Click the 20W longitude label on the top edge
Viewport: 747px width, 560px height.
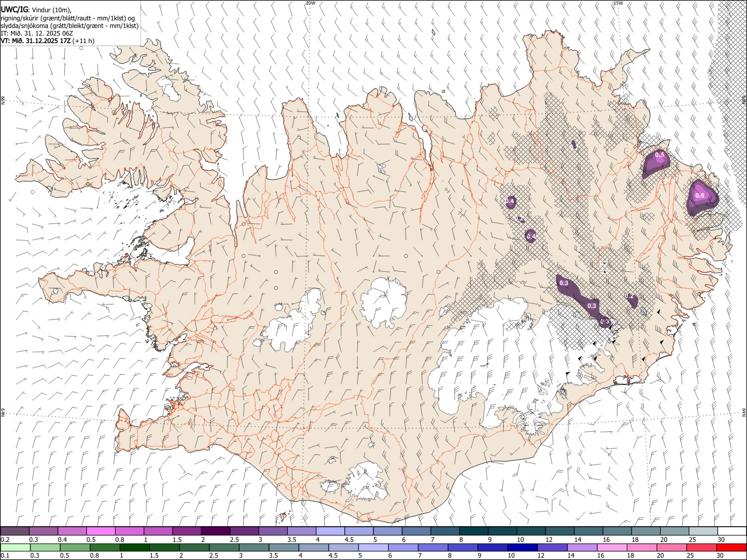click(x=311, y=3)
